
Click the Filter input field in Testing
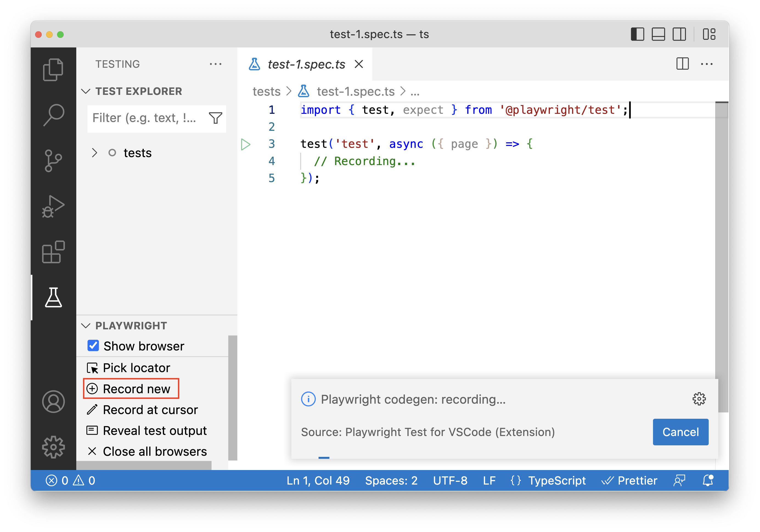147,118
